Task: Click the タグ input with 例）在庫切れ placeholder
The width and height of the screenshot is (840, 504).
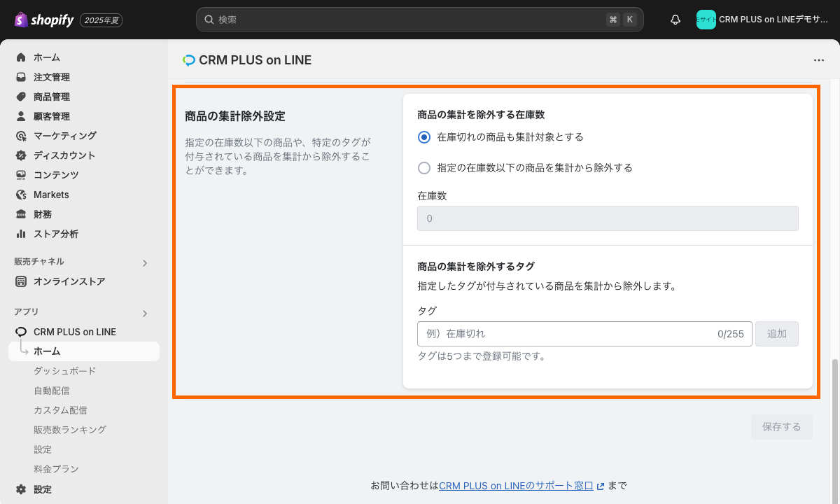Action: [584, 334]
